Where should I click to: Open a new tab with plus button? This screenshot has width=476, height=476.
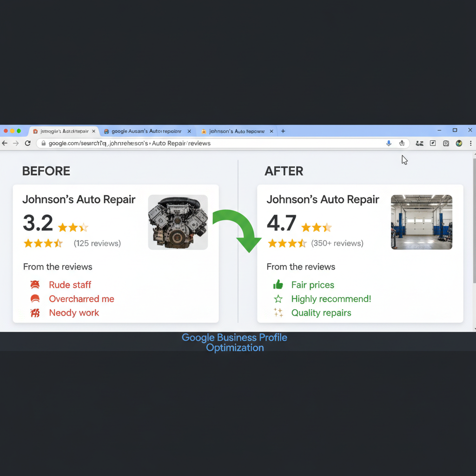point(283,131)
